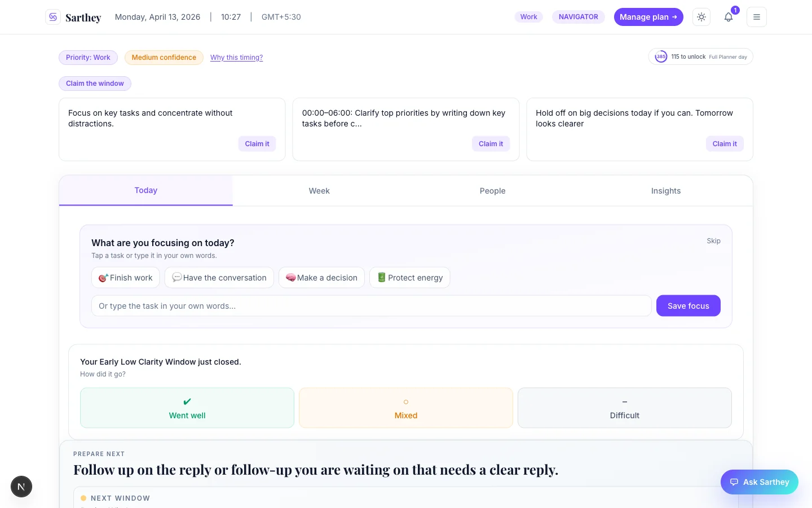The width and height of the screenshot is (812, 508).
Task: Open the NAVIGATOR pill menu
Action: click(578, 17)
